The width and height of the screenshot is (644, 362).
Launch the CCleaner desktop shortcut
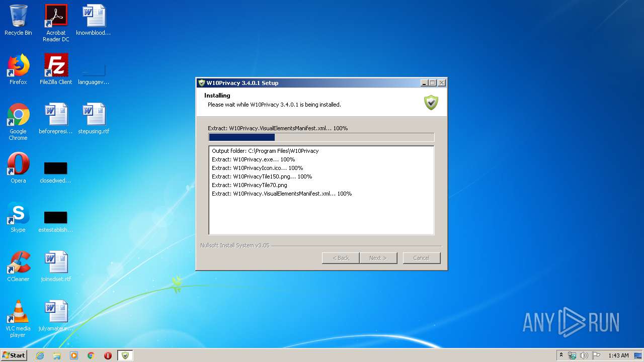18,266
